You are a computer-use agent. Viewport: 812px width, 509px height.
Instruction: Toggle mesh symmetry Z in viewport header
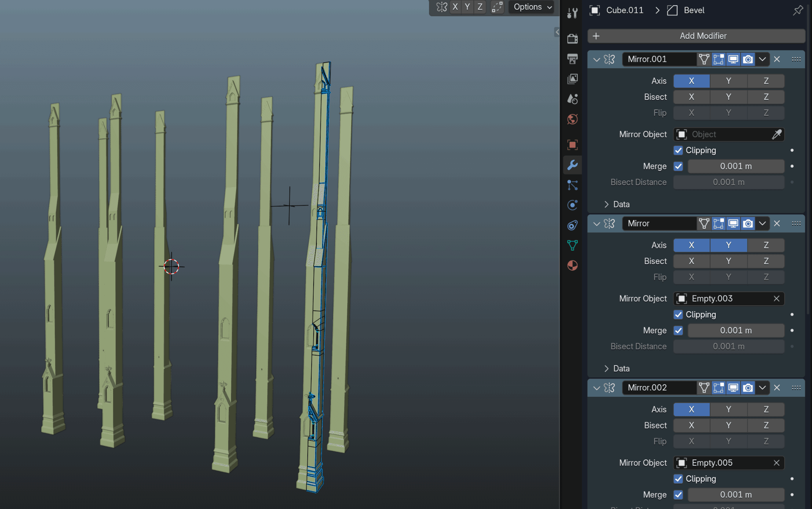tap(480, 7)
